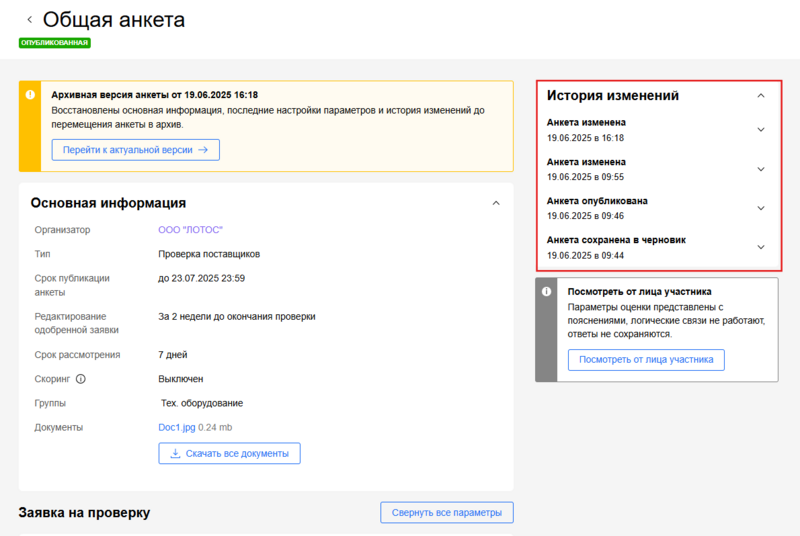Click the yellow warning icon in archive banner
This screenshot has width=800, height=536.
30,93
